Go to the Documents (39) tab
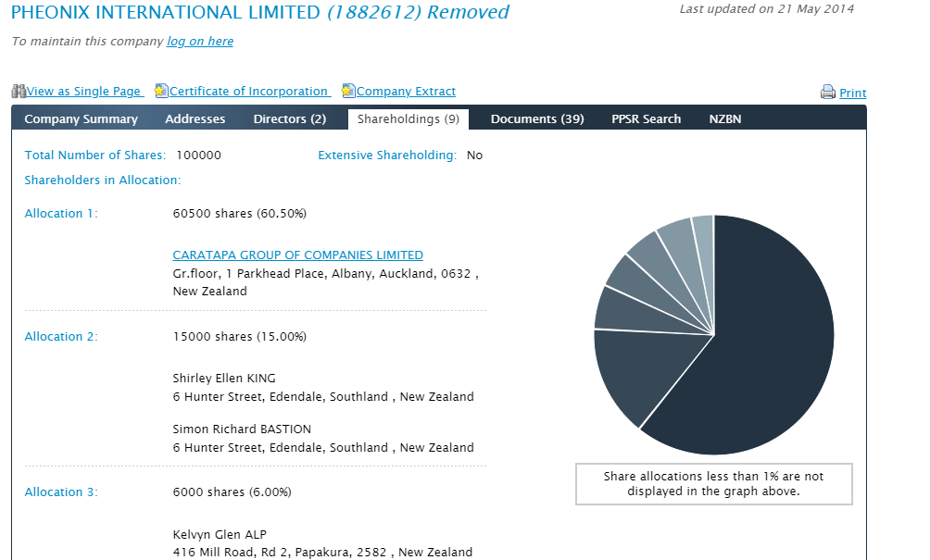Viewport: 930px width, 560px height. (537, 119)
